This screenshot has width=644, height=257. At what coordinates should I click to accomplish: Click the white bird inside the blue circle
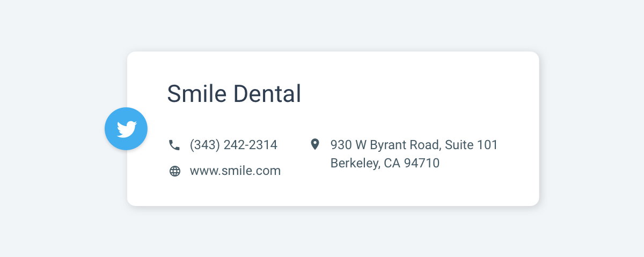click(127, 129)
